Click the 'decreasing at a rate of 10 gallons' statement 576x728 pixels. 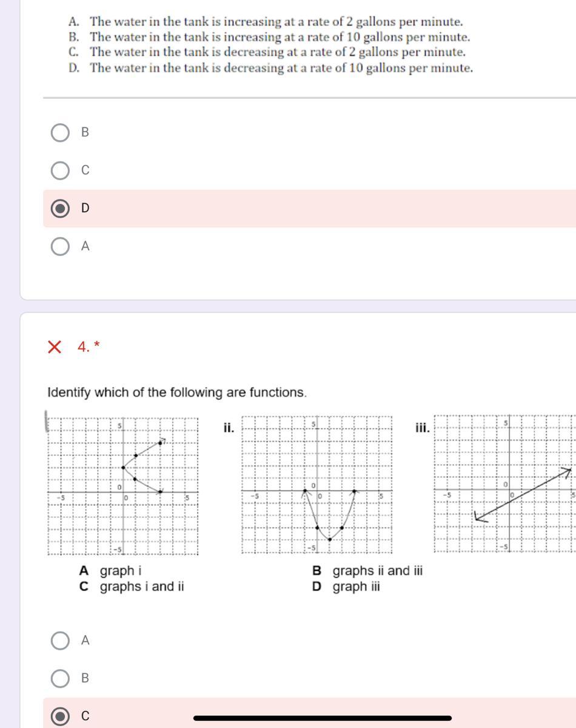(x=281, y=68)
